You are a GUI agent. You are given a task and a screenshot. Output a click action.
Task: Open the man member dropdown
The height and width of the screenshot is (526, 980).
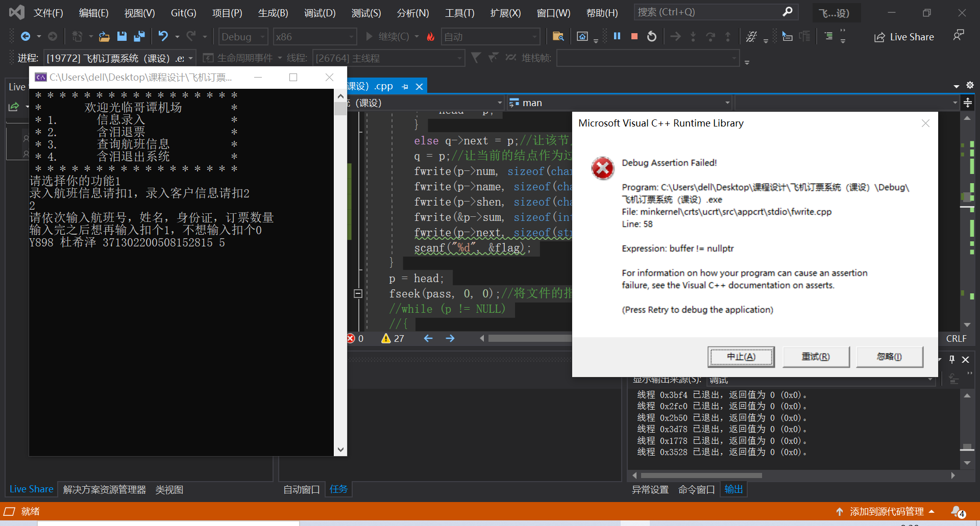point(619,103)
